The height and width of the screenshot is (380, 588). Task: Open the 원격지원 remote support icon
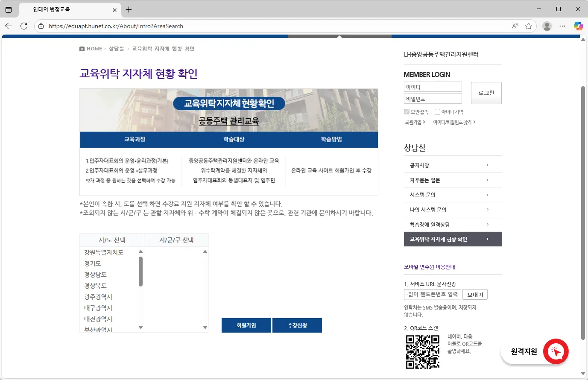coord(556,351)
